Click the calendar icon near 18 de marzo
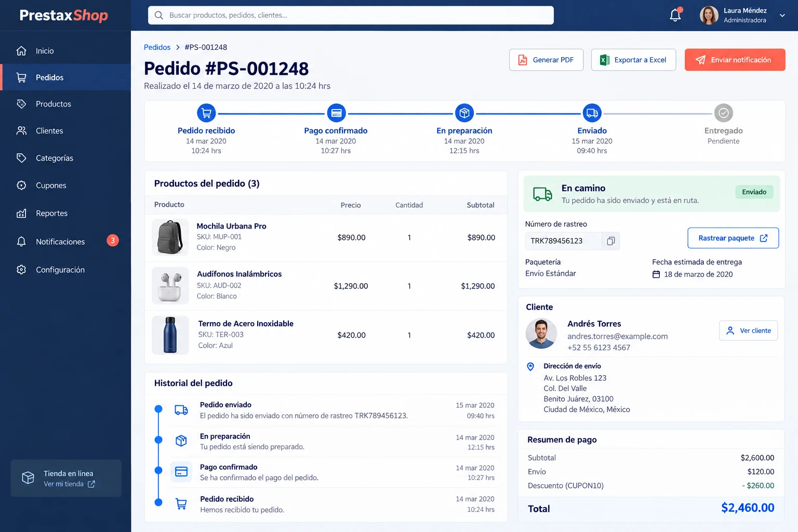 pos(656,274)
